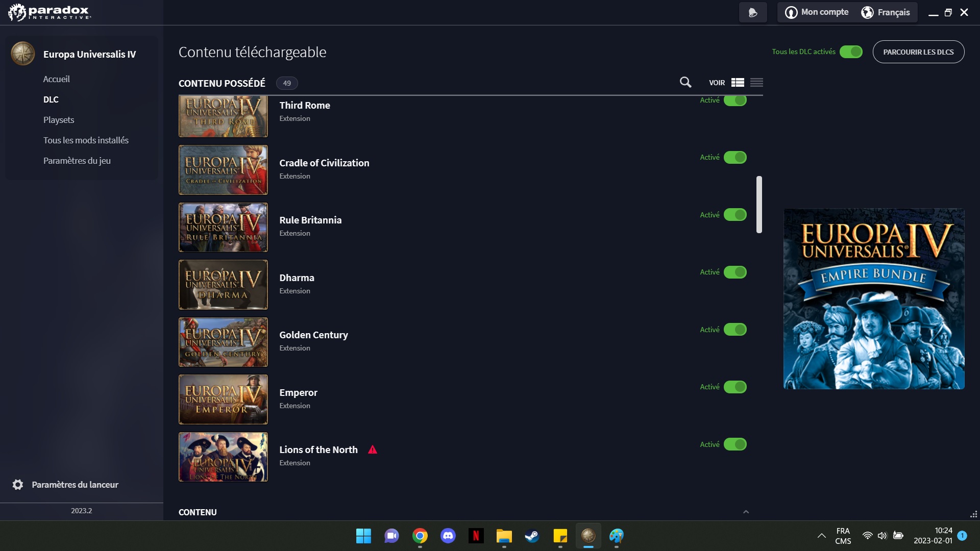Open Tous les mods installés
This screenshot has height=551, width=980.
[x=86, y=140]
